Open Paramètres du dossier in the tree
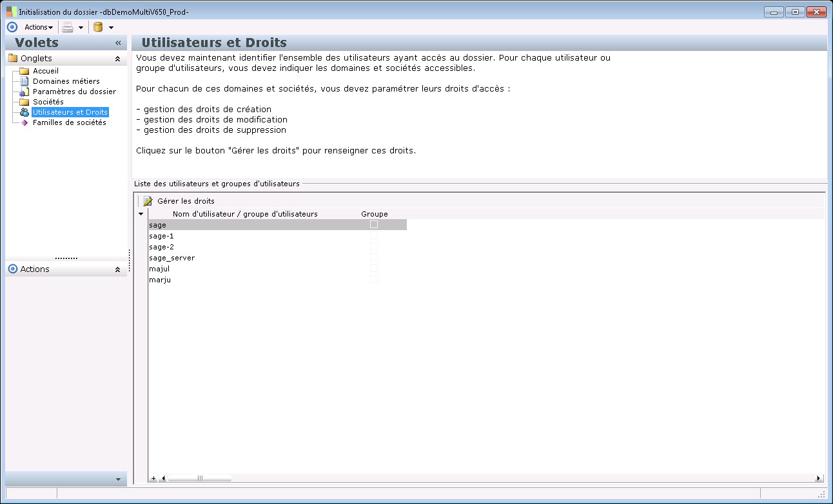This screenshot has width=833, height=504. [x=74, y=92]
